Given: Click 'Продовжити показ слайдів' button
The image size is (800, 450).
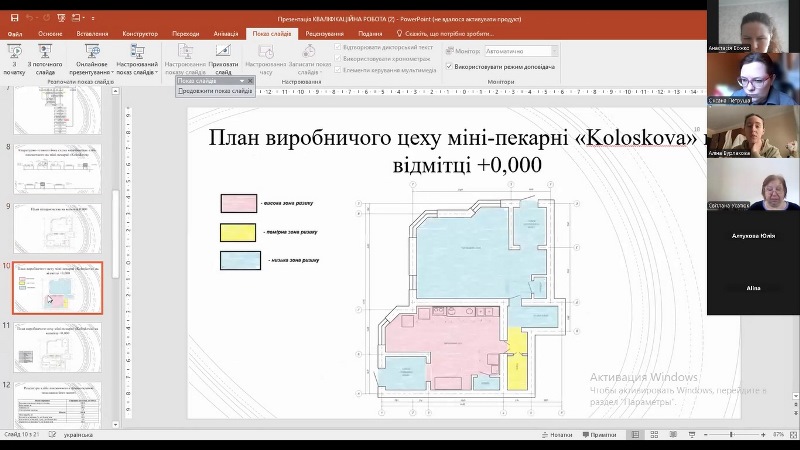Looking at the screenshot, I should [x=215, y=91].
